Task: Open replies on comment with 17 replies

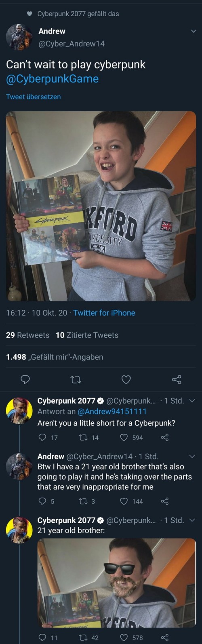Action: 42,438
